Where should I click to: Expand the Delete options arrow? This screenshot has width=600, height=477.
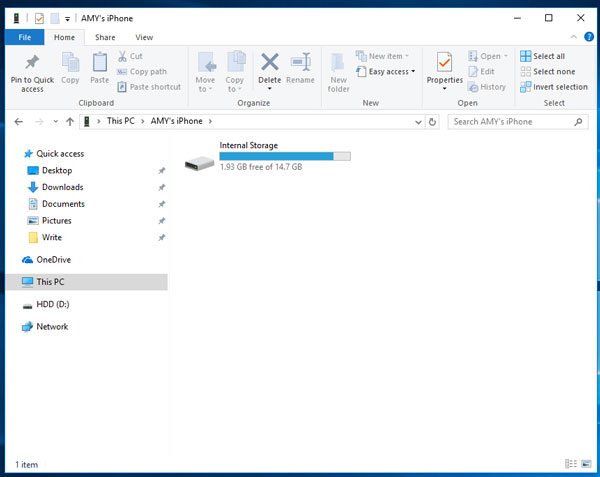(269, 89)
